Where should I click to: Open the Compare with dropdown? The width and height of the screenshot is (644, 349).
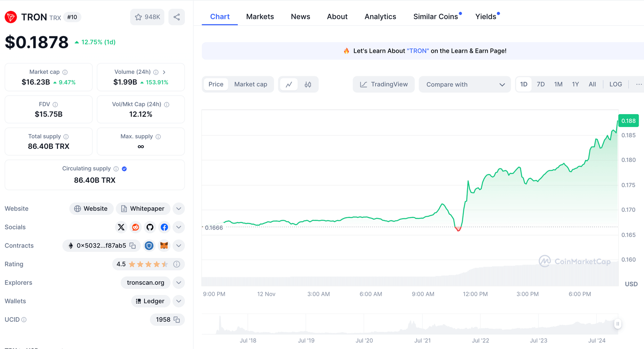[465, 84]
